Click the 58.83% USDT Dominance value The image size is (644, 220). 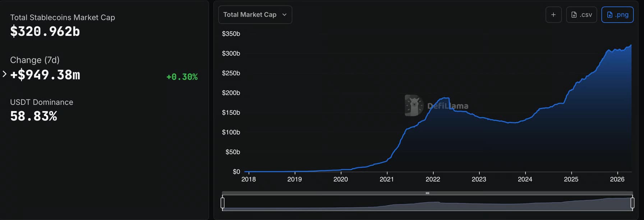[x=34, y=116]
